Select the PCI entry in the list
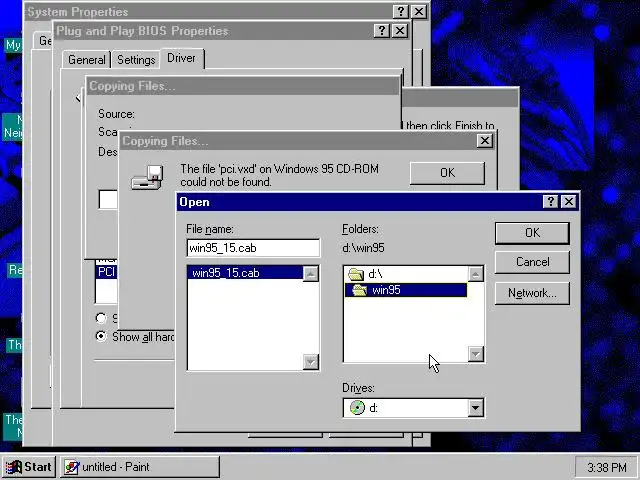Screen dimensions: 640x480 click(x=106, y=272)
